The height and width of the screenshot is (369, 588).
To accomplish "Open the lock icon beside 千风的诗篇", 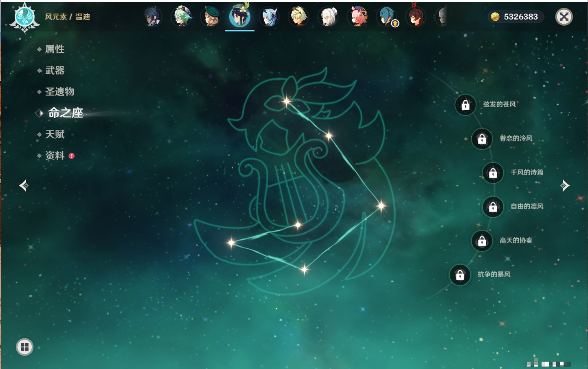I will coord(493,173).
